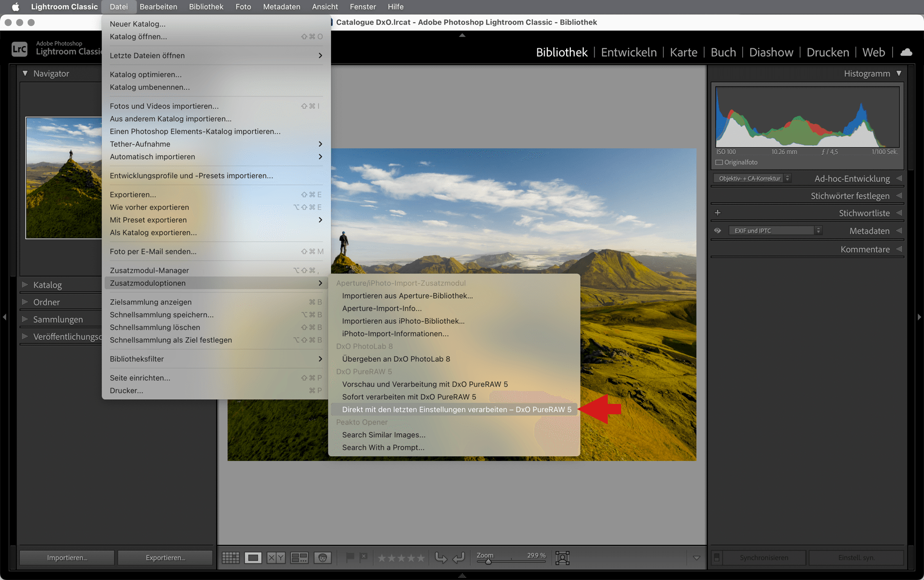The height and width of the screenshot is (580, 924).
Task: Expand the Katalog panel
Action: point(24,284)
